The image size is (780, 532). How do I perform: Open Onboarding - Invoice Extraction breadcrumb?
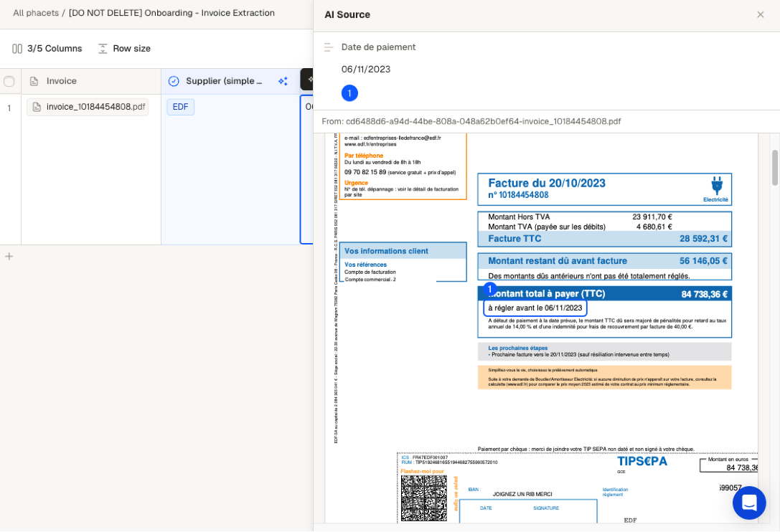171,13
